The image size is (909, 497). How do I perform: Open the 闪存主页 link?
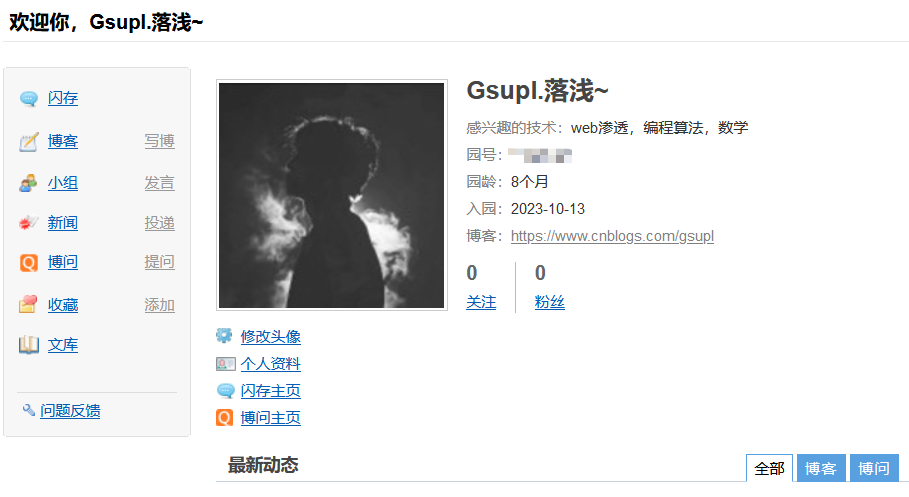click(271, 391)
